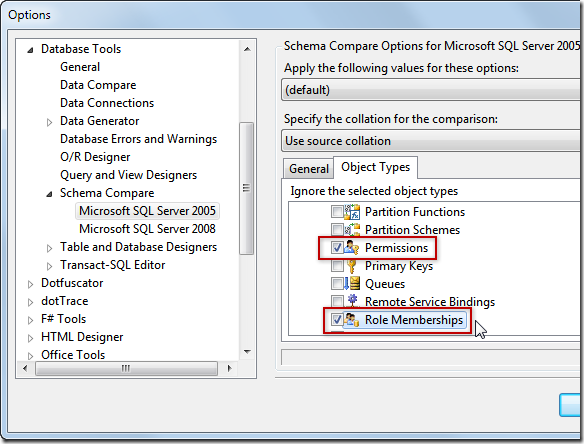
Task: Uncheck the Role Memberships checkbox
Action: (337, 320)
